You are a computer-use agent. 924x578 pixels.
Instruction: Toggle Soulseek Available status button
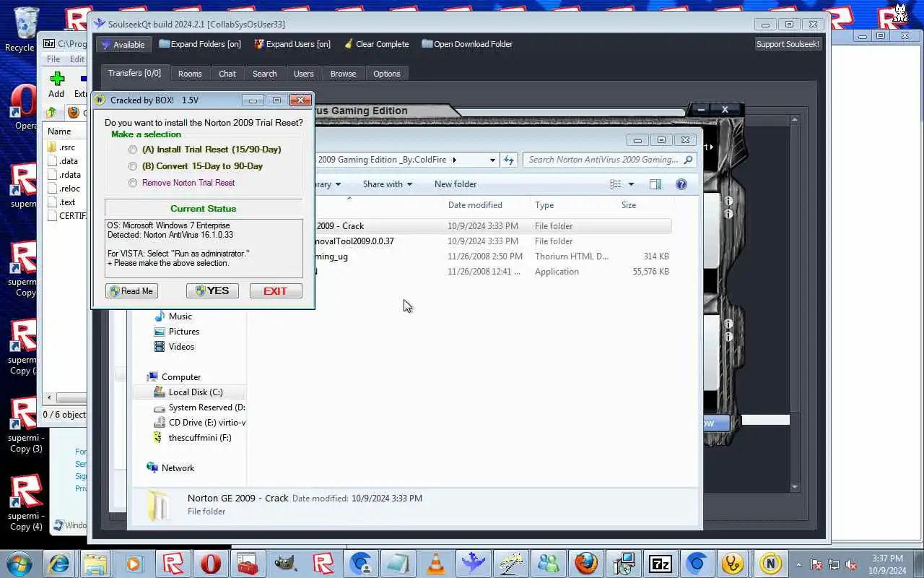coord(123,45)
